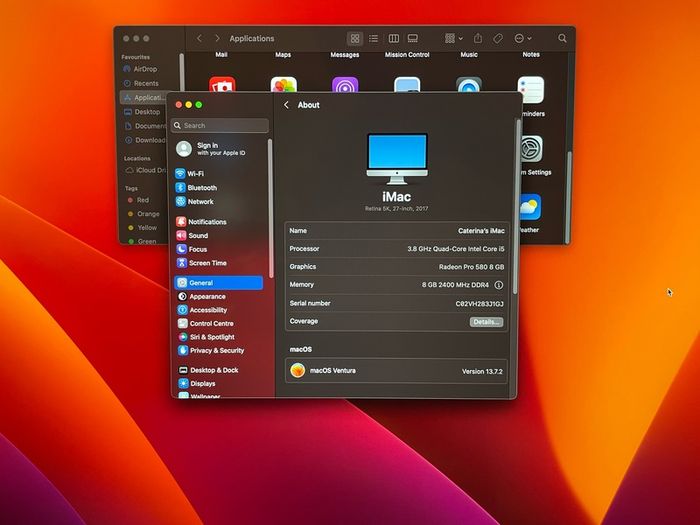Click the Finder Tags button

pyautogui.click(x=498, y=39)
